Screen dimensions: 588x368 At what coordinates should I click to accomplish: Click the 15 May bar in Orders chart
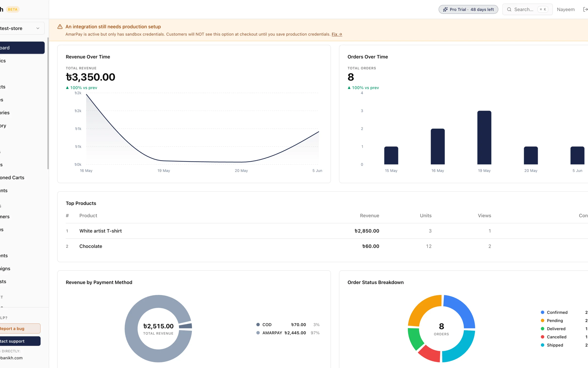coord(391,155)
